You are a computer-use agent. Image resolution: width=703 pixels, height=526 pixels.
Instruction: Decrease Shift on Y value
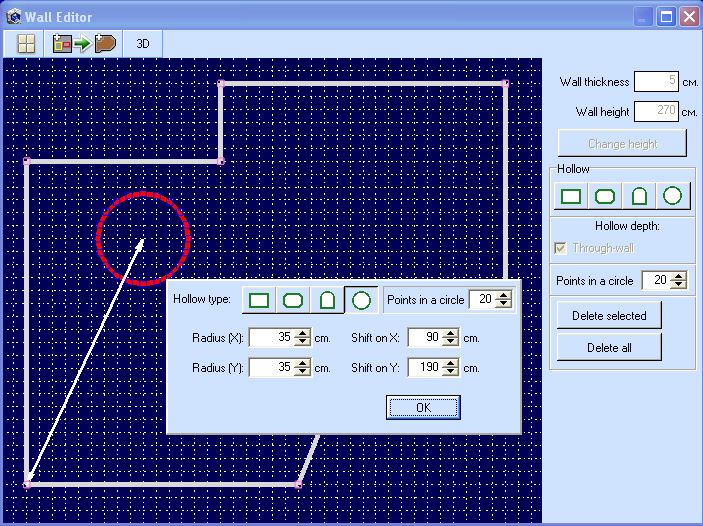(x=450, y=372)
